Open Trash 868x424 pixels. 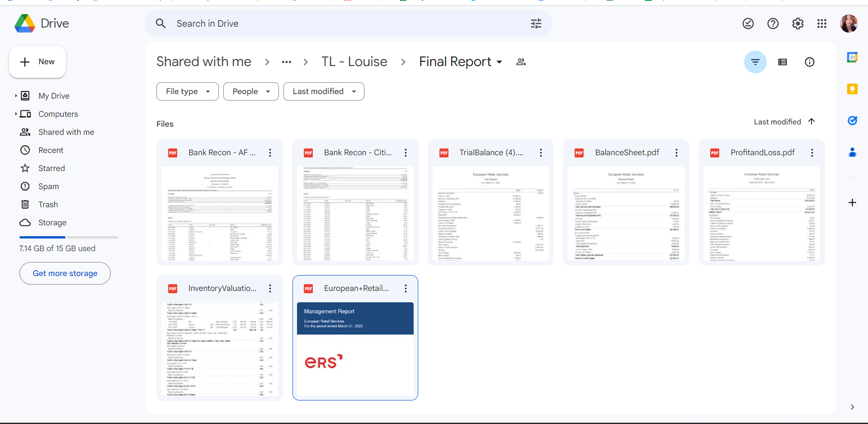click(48, 205)
